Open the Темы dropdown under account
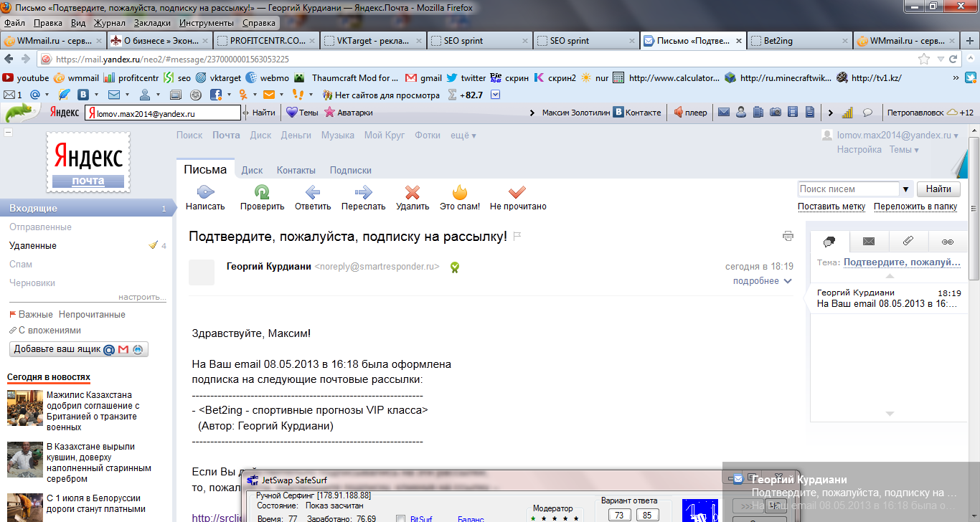The image size is (980, 522). pyautogui.click(x=904, y=150)
